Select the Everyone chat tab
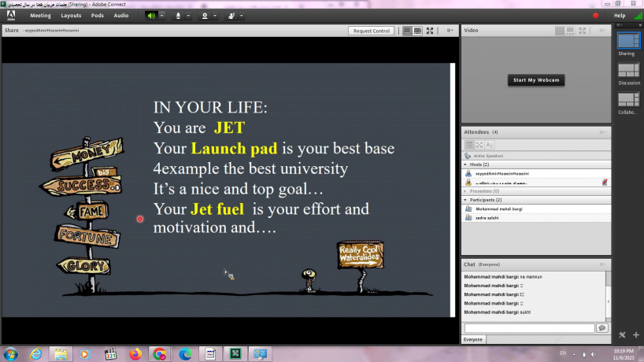 click(x=473, y=339)
